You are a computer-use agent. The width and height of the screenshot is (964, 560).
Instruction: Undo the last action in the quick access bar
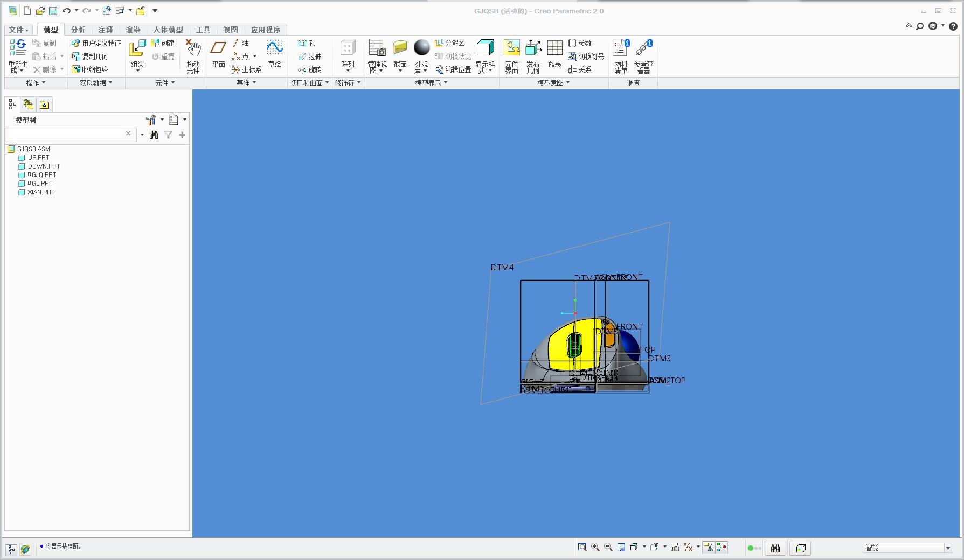pyautogui.click(x=66, y=11)
